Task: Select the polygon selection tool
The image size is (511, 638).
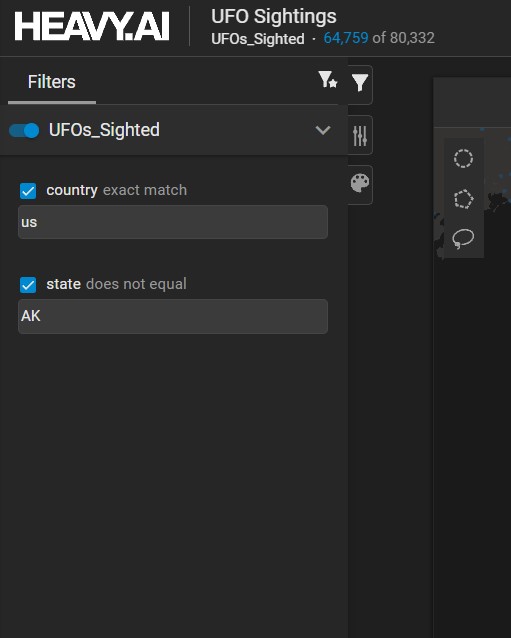Action: coord(463,199)
